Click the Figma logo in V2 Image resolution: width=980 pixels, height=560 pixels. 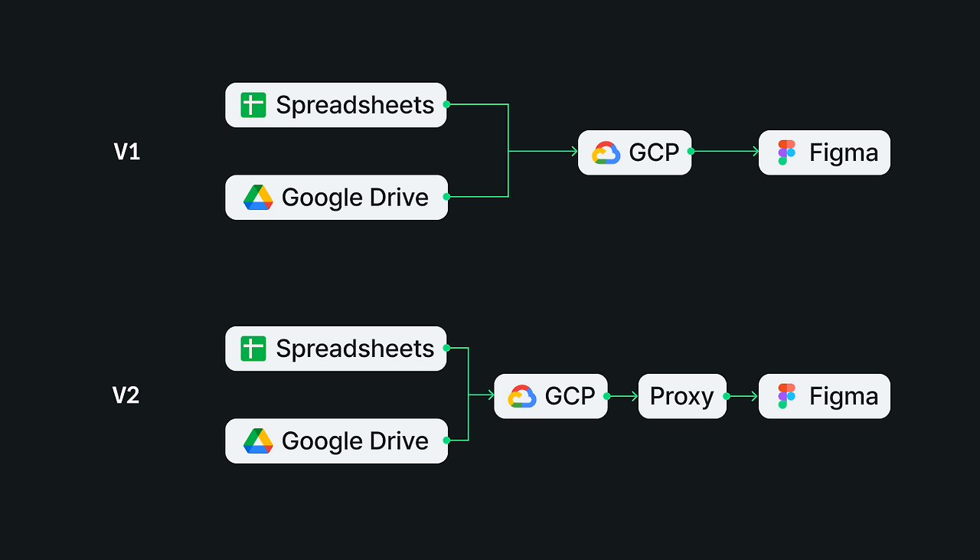coord(787,396)
